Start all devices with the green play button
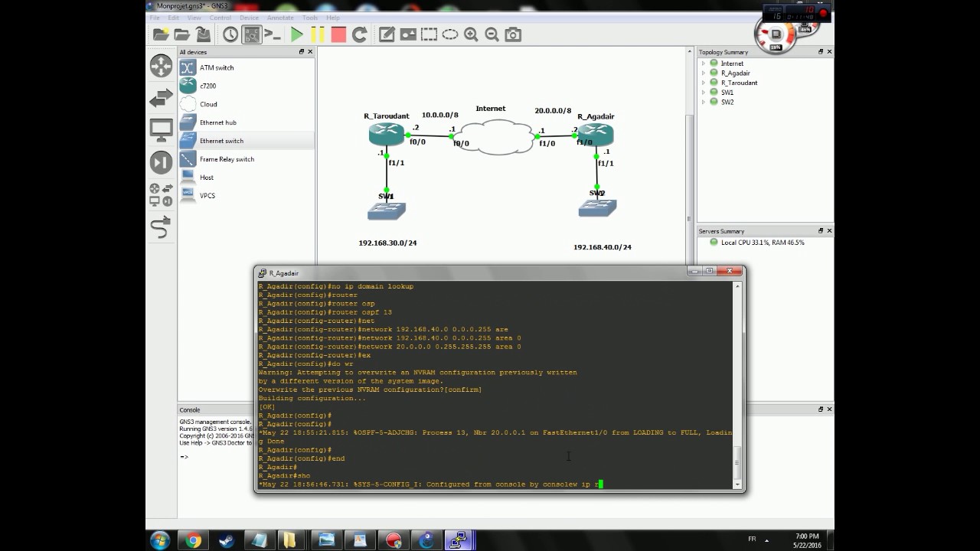This screenshot has height=551, width=980. [x=296, y=34]
